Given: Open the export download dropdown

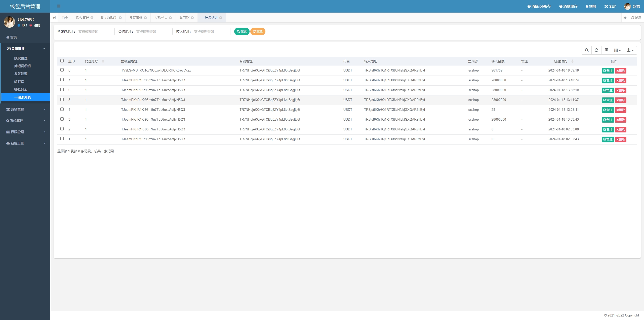Looking at the screenshot, I should (630, 50).
